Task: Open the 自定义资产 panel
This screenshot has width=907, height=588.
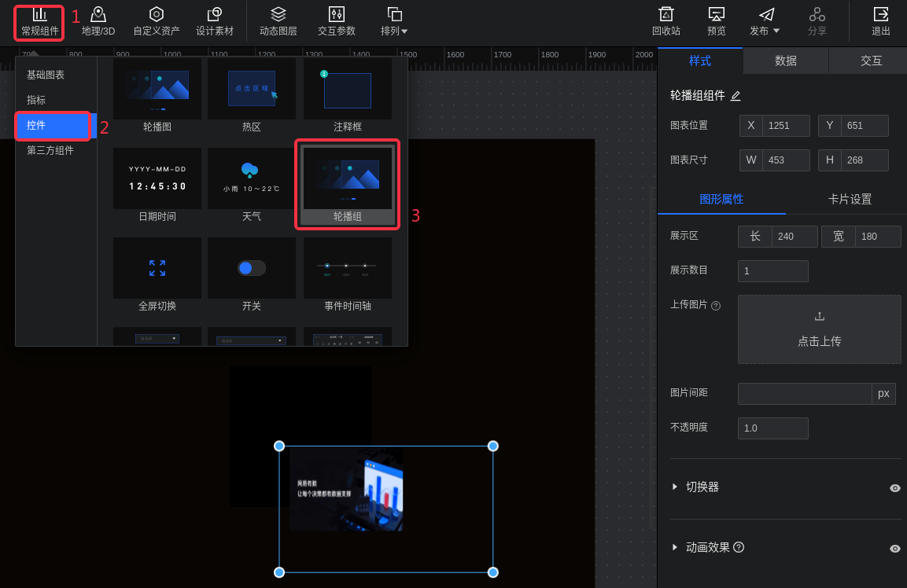Action: pyautogui.click(x=156, y=21)
